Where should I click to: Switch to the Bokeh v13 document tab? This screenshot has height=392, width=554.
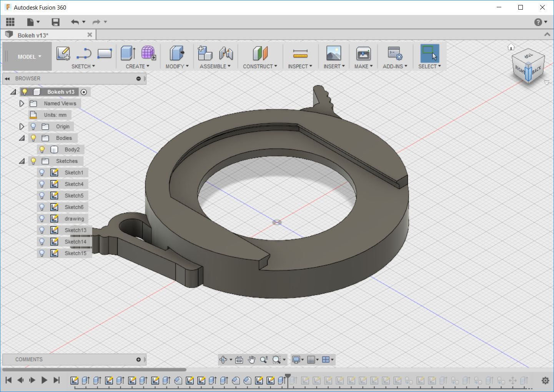[x=33, y=35]
